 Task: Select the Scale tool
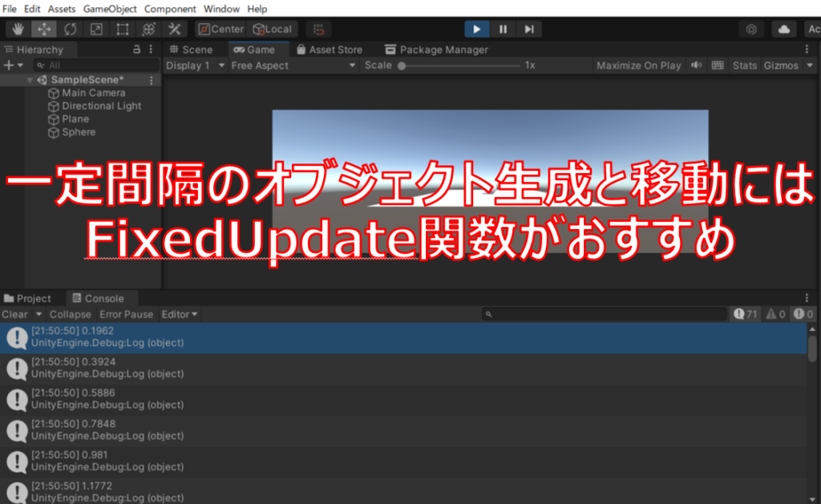tap(96, 28)
